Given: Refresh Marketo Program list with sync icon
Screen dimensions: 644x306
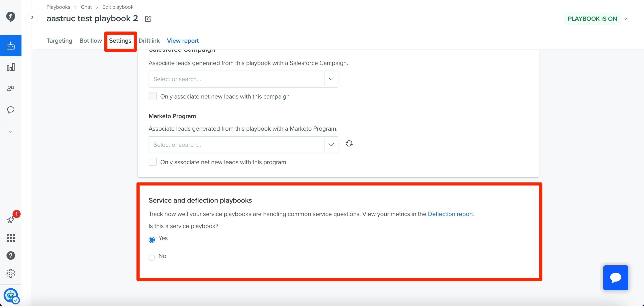Looking at the screenshot, I should click(x=349, y=144).
